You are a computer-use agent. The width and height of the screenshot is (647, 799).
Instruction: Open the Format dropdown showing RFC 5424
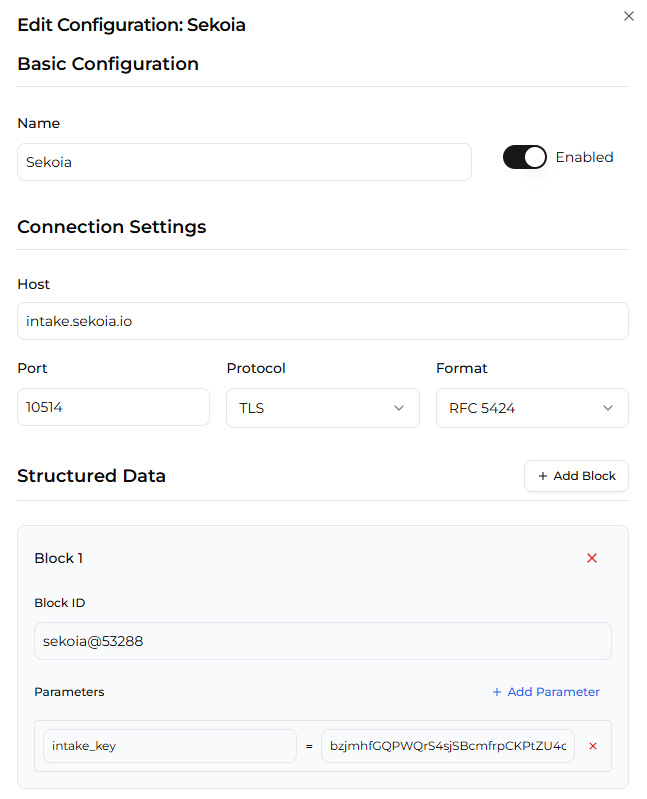532,408
